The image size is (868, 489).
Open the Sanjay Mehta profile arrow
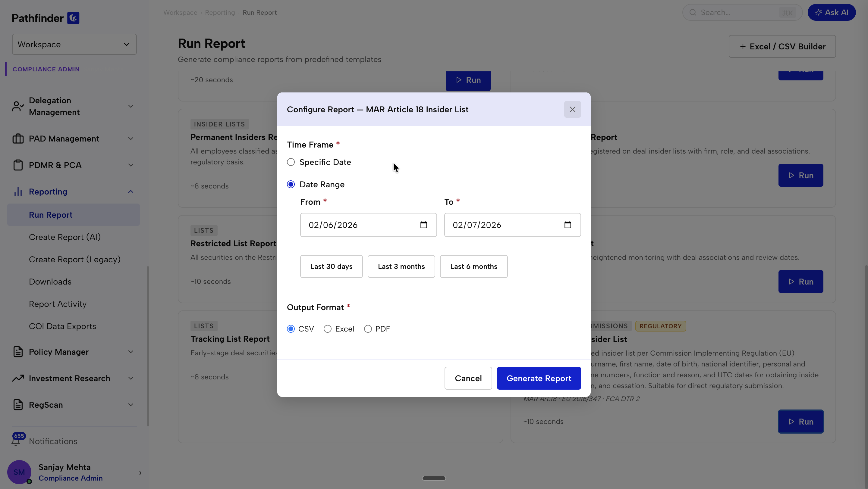(140, 473)
